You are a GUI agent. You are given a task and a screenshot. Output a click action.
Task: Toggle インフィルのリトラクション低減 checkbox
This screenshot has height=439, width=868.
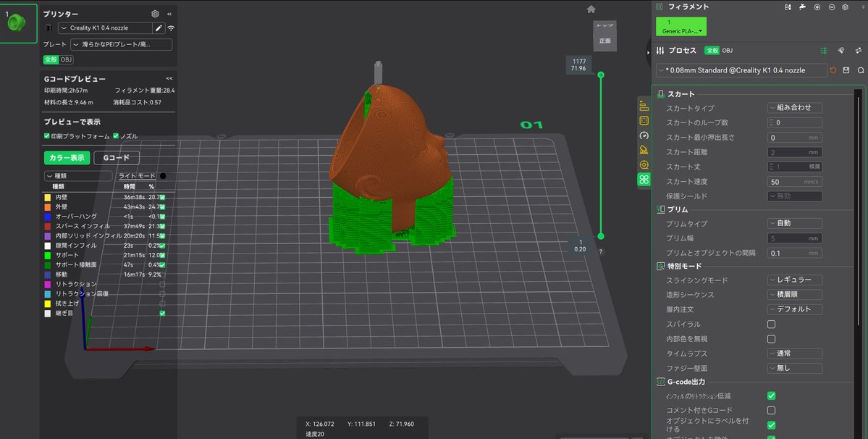(x=771, y=396)
